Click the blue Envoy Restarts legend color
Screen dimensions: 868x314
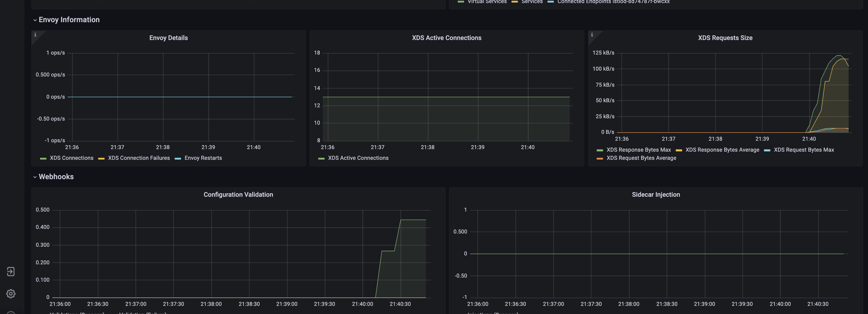point(177,158)
